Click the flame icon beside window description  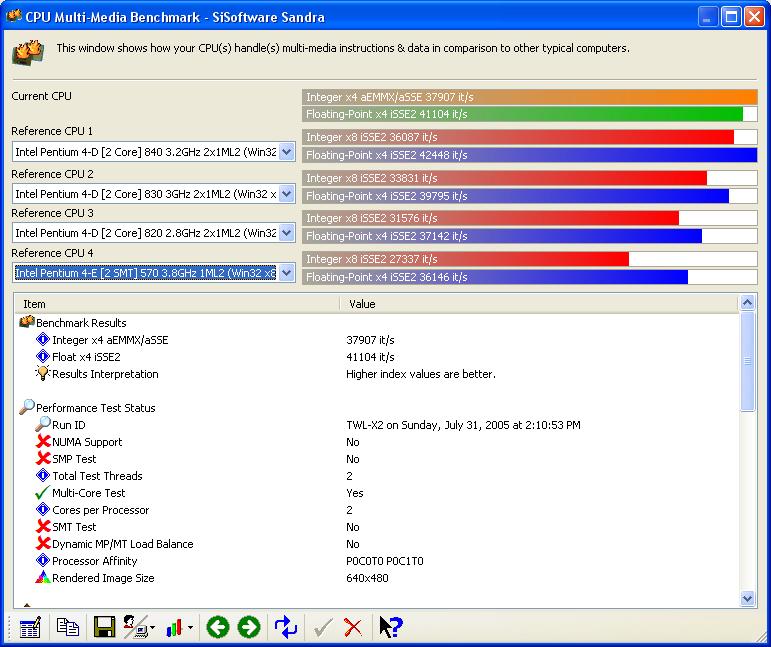(x=28, y=53)
